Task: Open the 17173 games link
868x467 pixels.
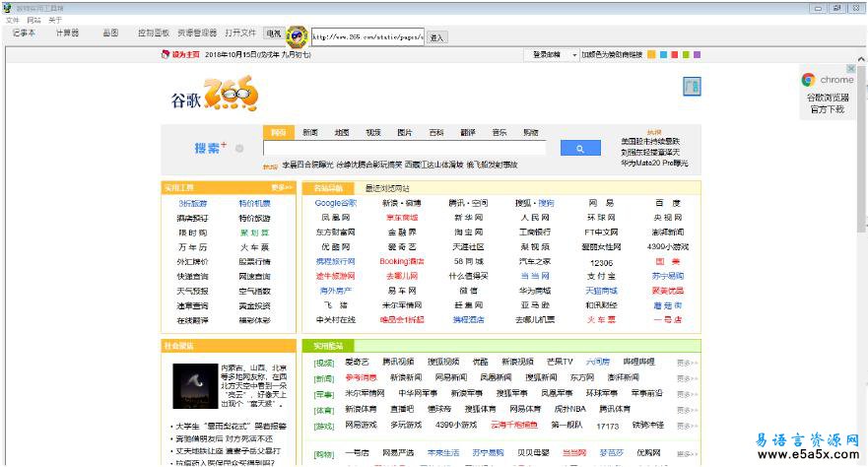Action: (607, 426)
